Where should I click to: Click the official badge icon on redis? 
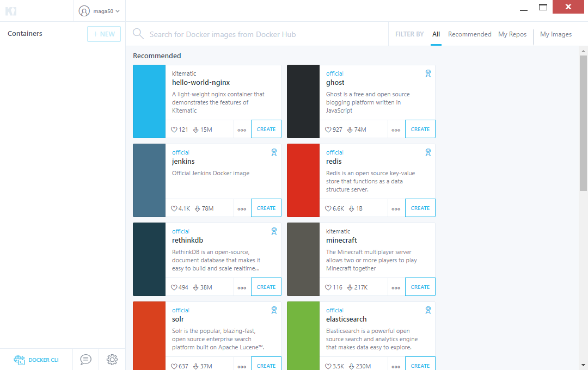(x=428, y=152)
